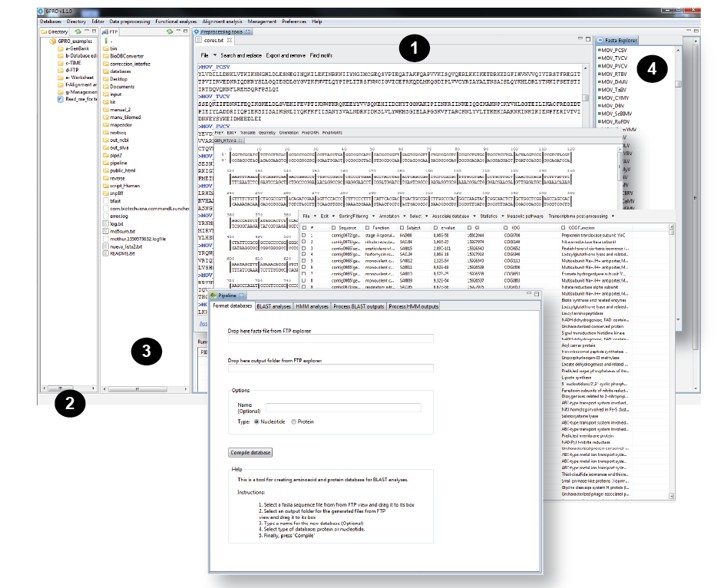Screen dimensions: 724x588
Task: Click the Fasta Explorer panel icon
Action: click(600, 40)
